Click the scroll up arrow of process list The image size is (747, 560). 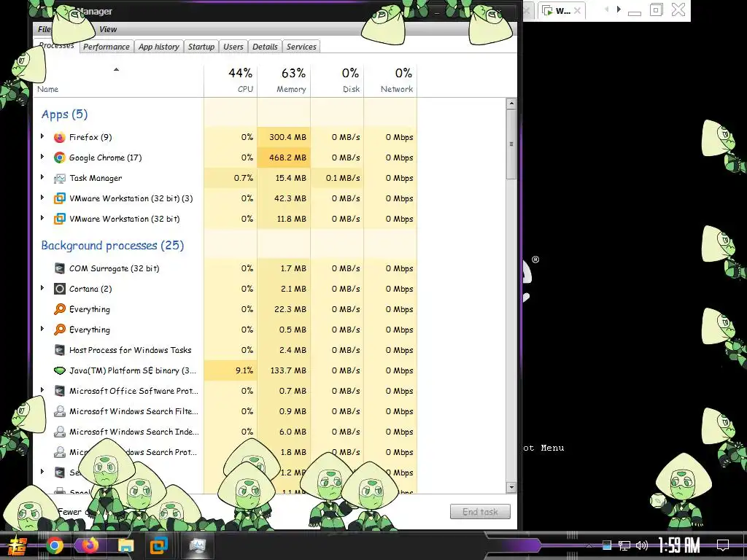[x=511, y=104]
